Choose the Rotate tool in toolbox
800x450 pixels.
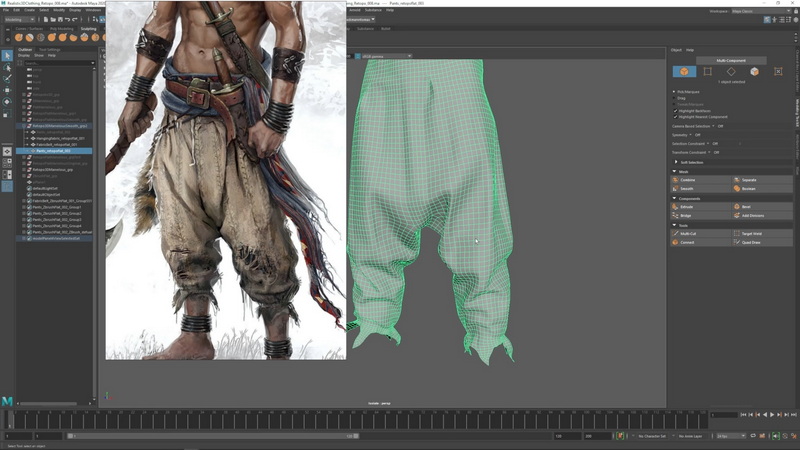(7, 102)
